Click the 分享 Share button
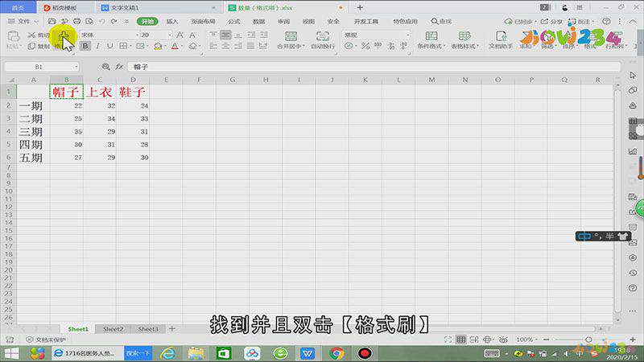The height and width of the screenshot is (362, 644). [x=551, y=22]
